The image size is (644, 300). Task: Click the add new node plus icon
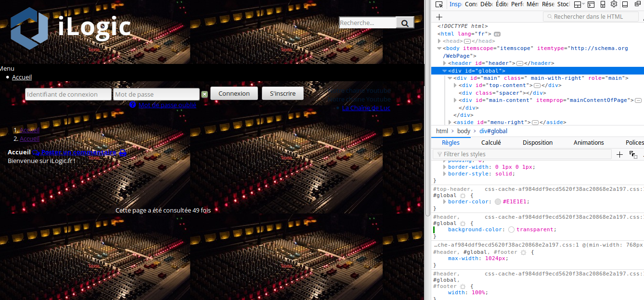point(439,17)
